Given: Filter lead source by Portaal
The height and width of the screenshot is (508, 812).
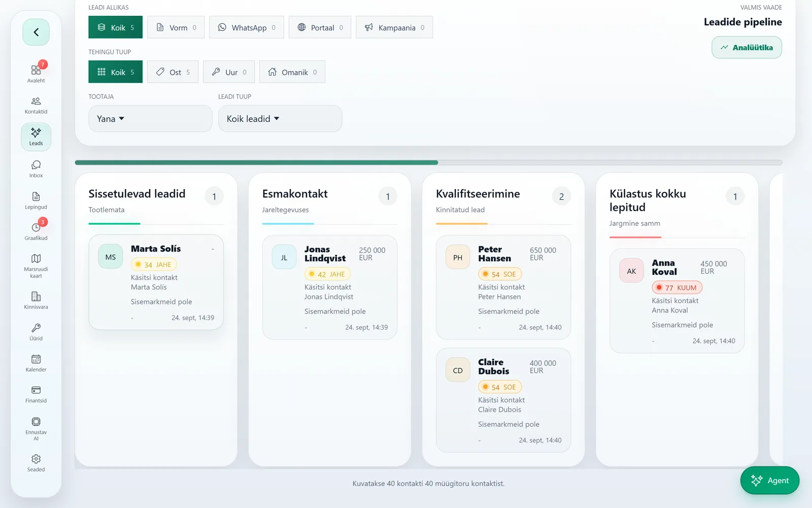Looking at the screenshot, I should (320, 27).
